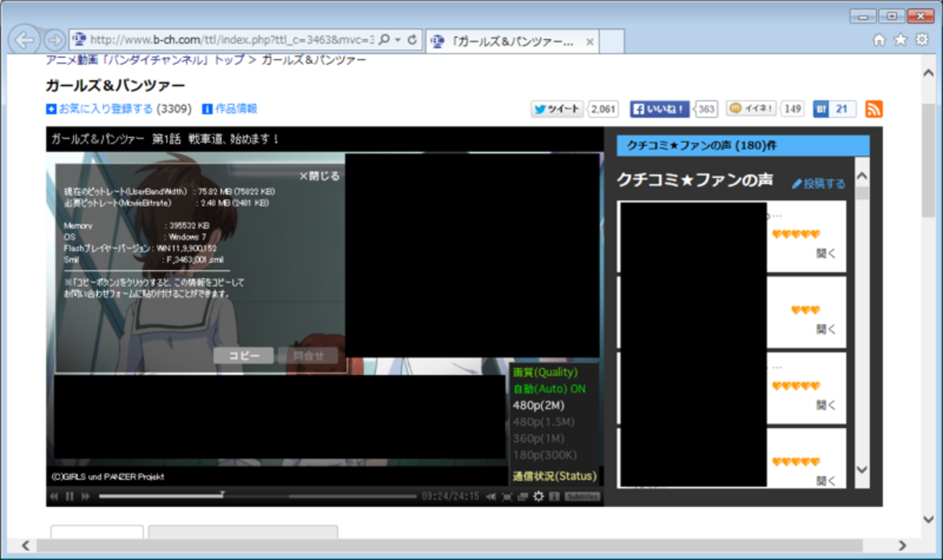Open a new browser tab

613,41
